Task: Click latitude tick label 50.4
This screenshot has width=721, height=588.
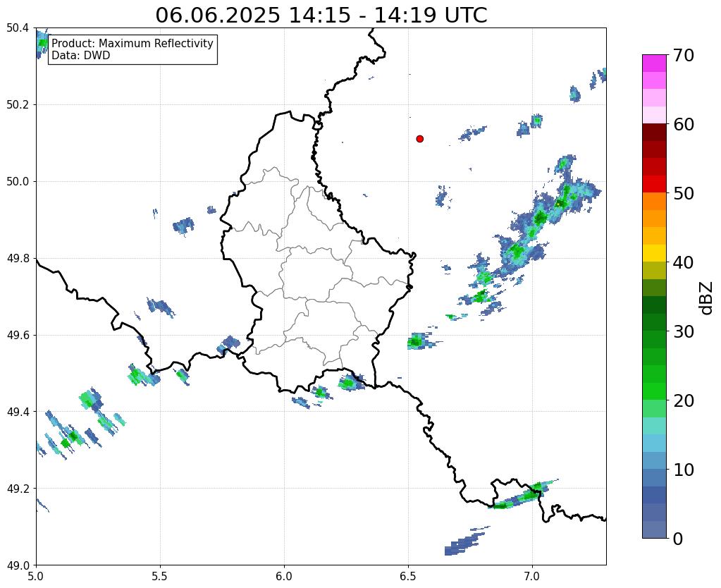Action: pos(18,28)
